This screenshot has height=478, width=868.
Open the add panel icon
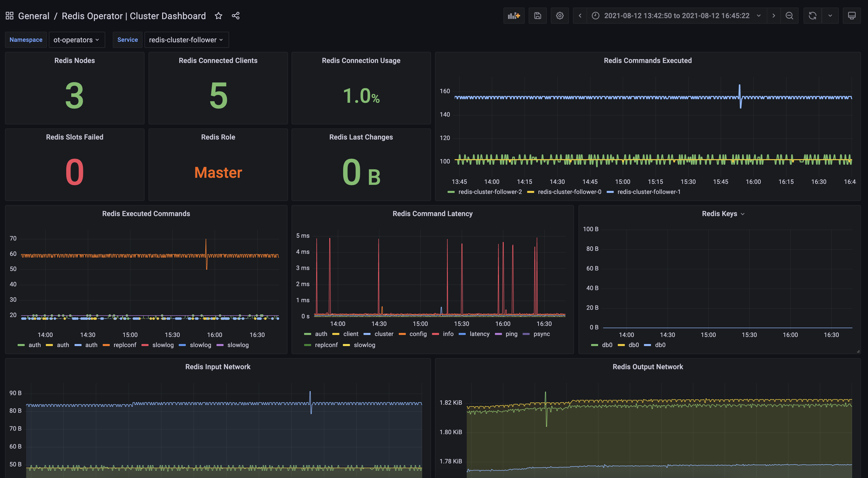click(x=514, y=16)
